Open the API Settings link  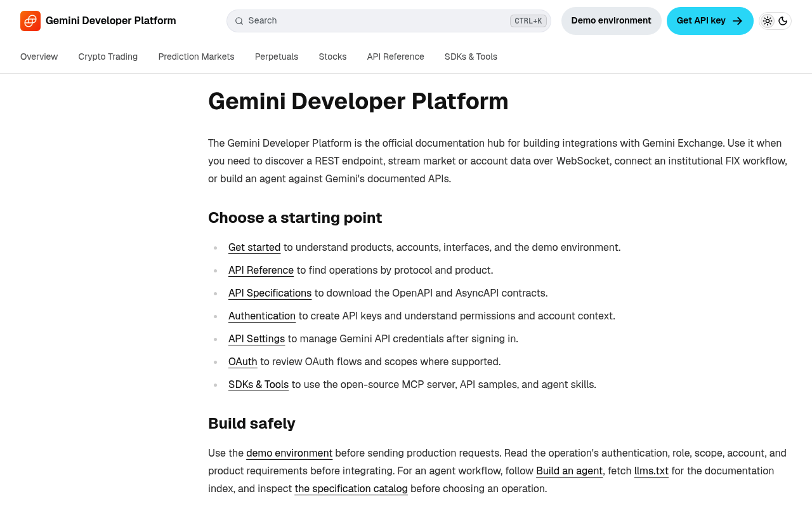click(256, 339)
